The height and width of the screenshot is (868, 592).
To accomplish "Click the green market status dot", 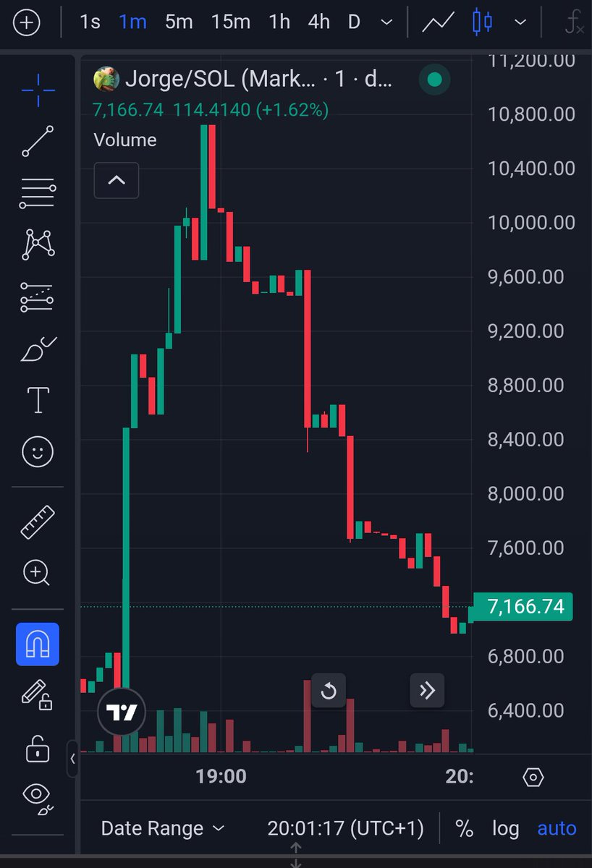I will point(434,80).
